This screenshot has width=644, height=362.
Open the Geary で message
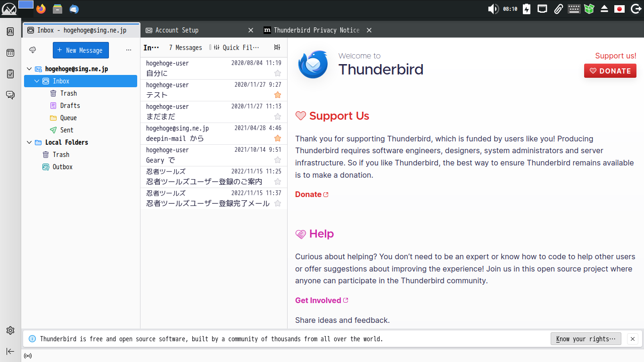point(214,156)
